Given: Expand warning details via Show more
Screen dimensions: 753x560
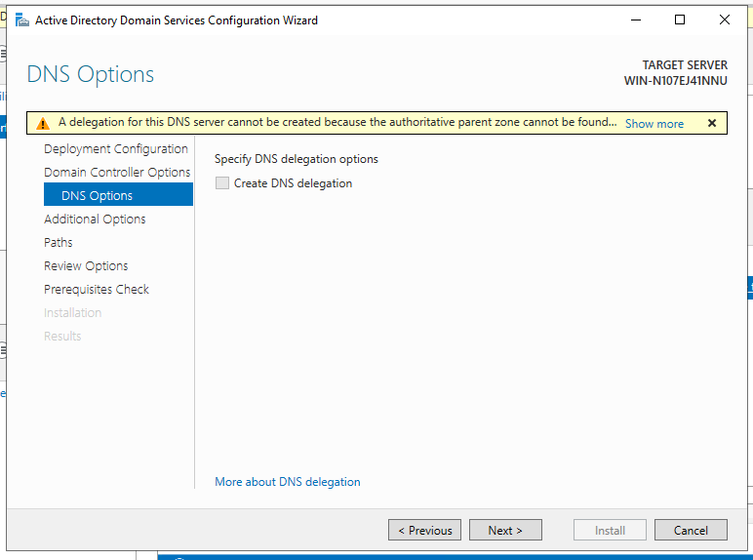Looking at the screenshot, I should [x=654, y=124].
